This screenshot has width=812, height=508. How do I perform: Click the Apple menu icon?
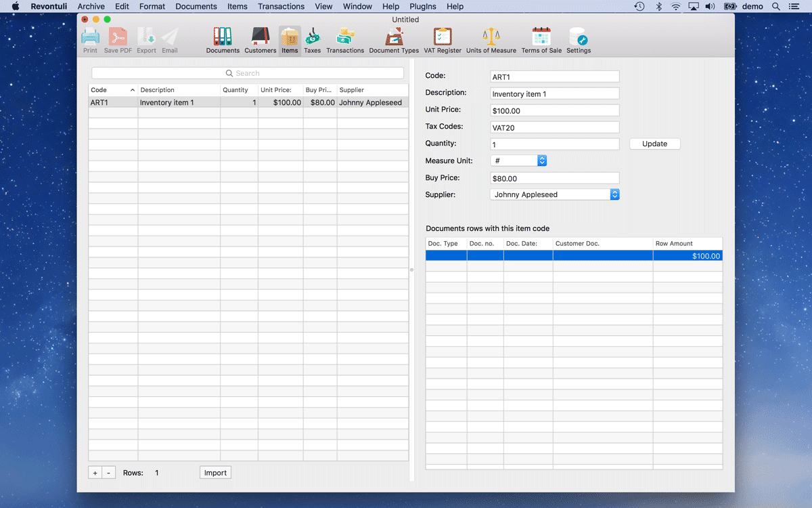click(15, 6)
